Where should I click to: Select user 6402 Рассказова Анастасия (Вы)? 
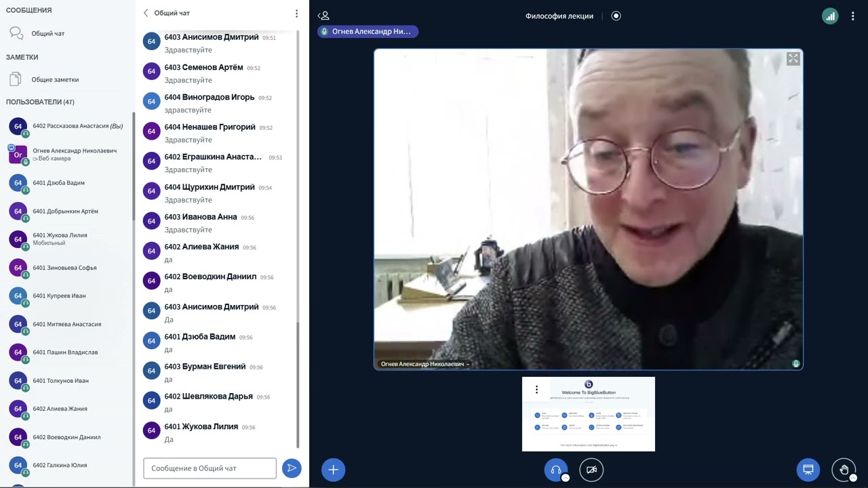(x=68, y=126)
